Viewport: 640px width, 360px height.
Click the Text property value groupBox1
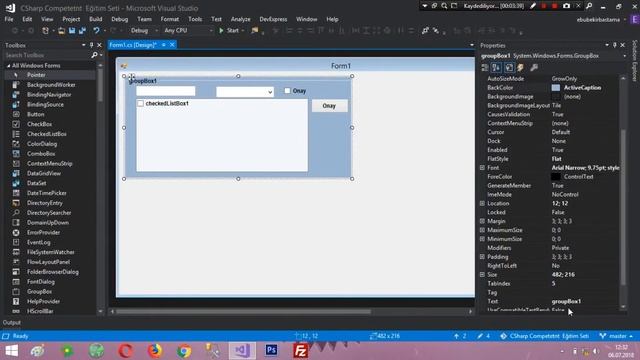point(566,301)
